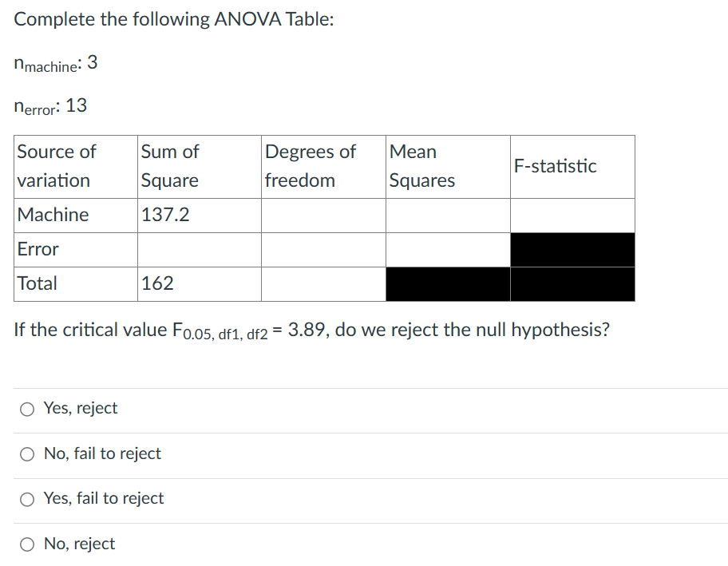Click the "Error" row label

pyautogui.click(x=38, y=249)
